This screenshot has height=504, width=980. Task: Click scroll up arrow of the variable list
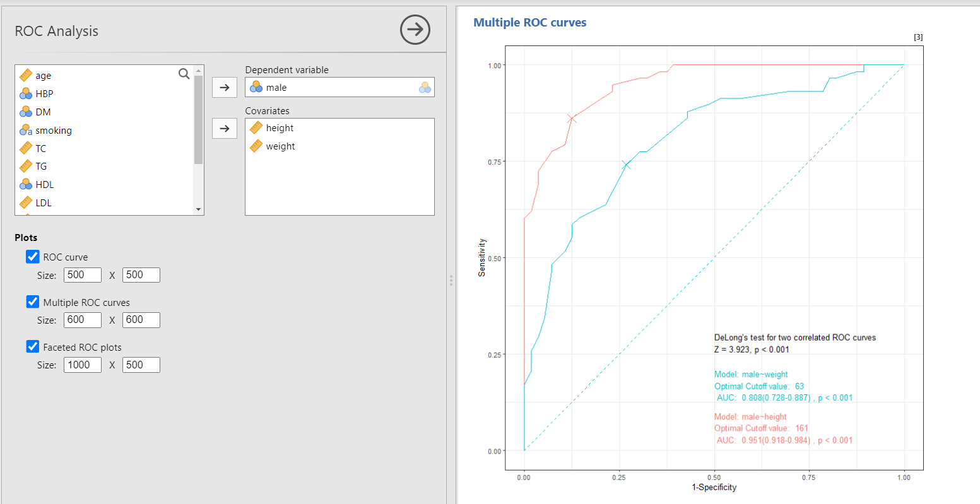tap(198, 70)
